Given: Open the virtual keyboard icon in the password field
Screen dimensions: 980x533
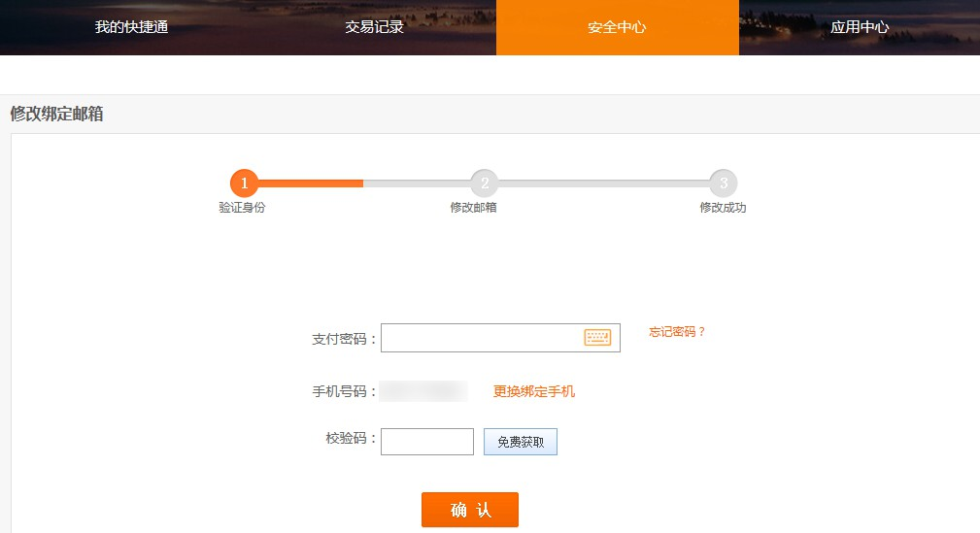Looking at the screenshot, I should (597, 338).
